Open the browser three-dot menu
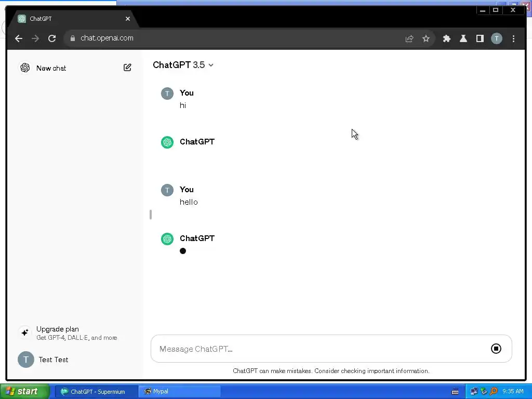This screenshot has width=532, height=399. click(513, 38)
